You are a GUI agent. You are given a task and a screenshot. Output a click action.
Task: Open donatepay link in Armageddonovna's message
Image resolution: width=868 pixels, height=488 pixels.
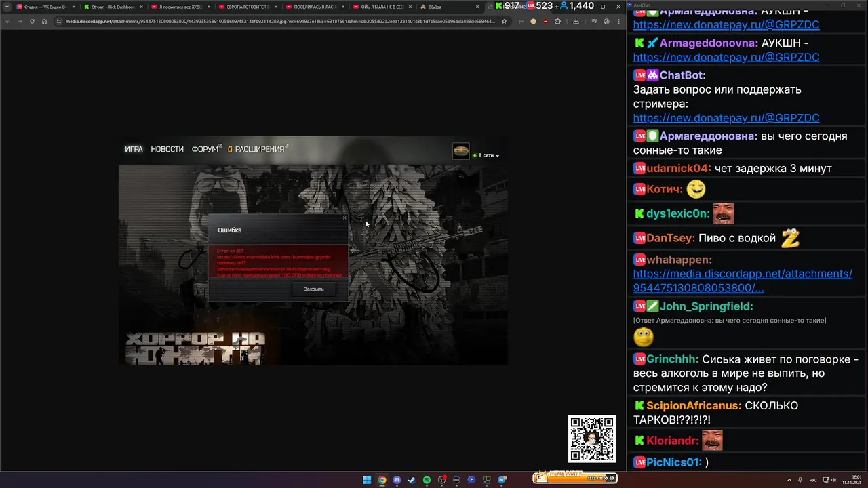coord(726,58)
